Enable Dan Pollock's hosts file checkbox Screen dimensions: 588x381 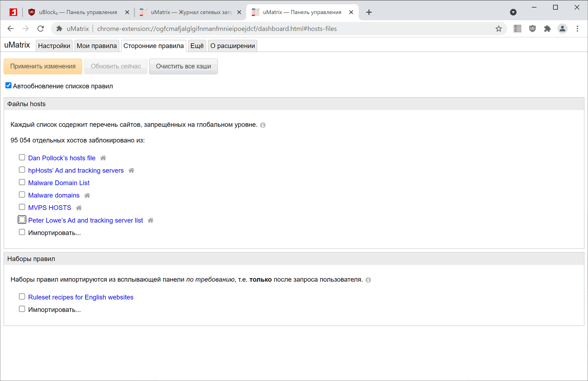tap(22, 157)
